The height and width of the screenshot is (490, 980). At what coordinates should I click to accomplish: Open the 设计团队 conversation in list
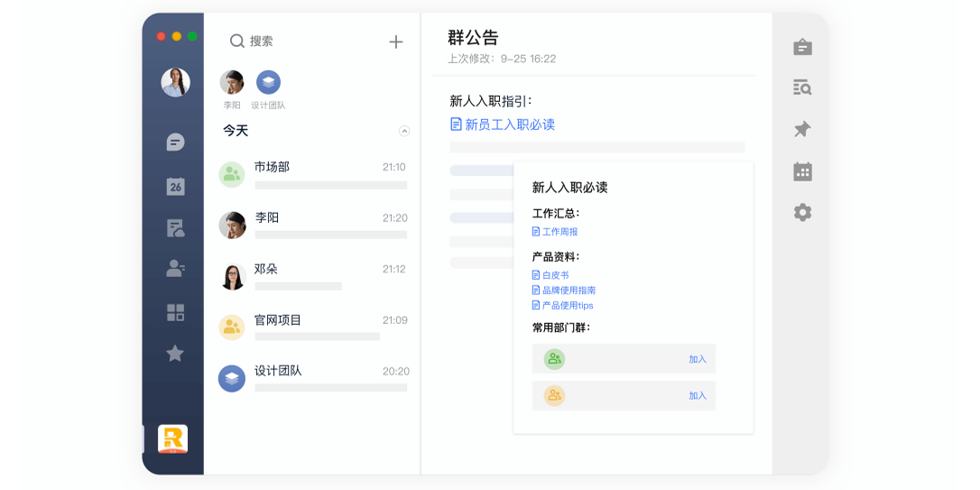tap(312, 378)
